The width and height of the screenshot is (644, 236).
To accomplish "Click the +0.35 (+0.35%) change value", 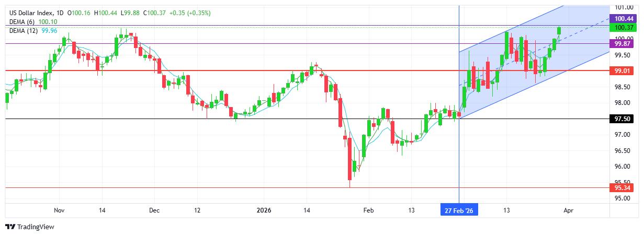I will coord(193,13).
